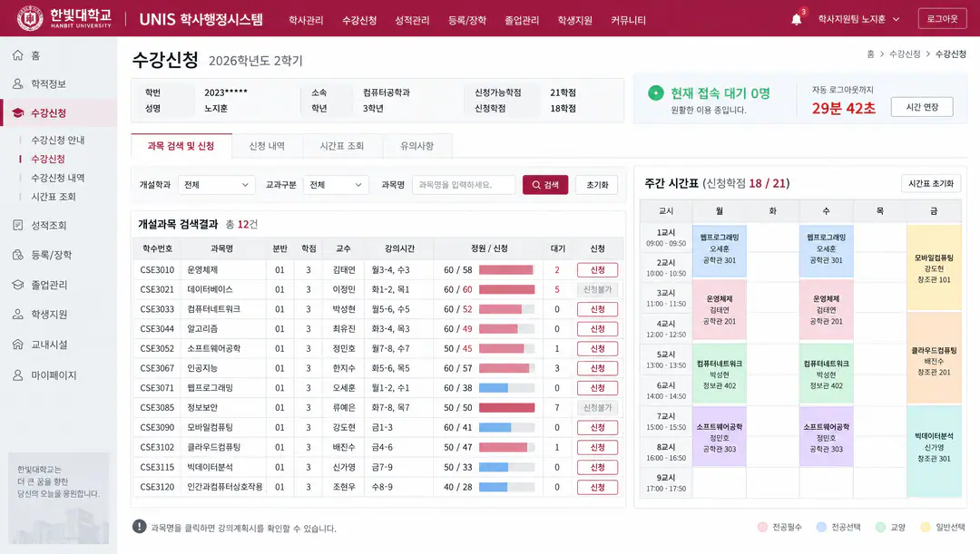Click the 정보보안 enrollment progress bar
This screenshot has height=554, width=980.
(507, 408)
